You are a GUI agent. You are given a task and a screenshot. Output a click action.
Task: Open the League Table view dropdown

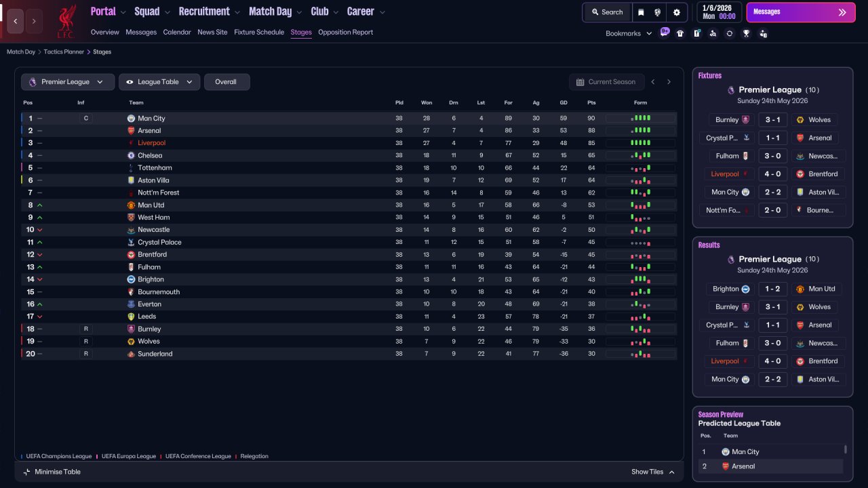coord(159,82)
